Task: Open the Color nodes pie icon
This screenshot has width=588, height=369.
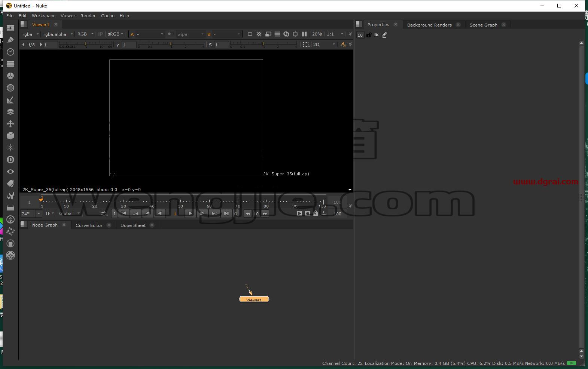Action: click(x=10, y=76)
